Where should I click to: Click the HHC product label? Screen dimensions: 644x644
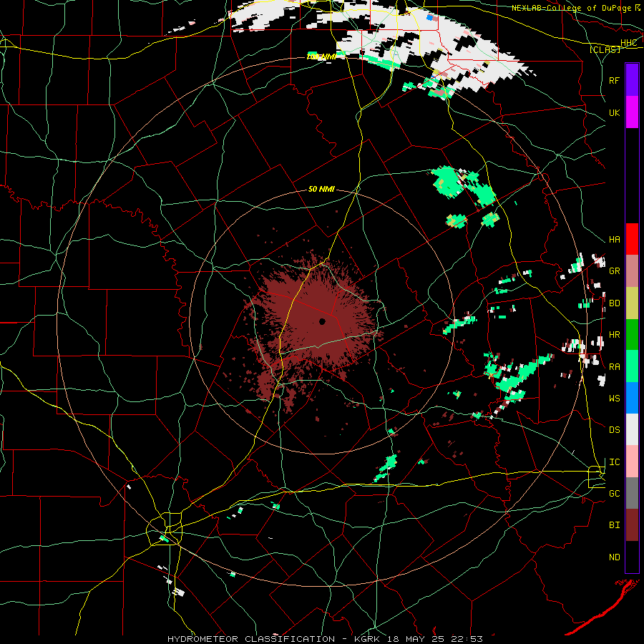coord(628,43)
